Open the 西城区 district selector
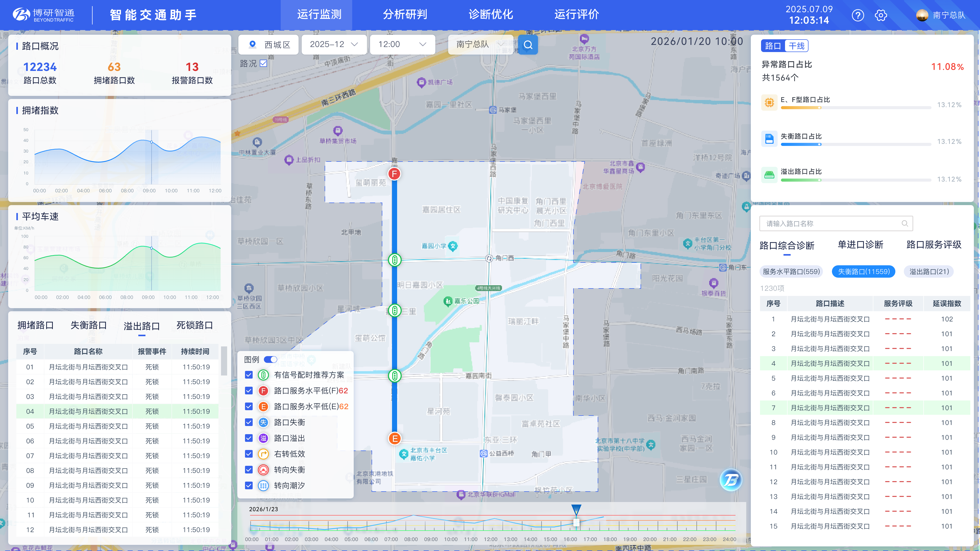This screenshot has width=980, height=551. [268, 44]
